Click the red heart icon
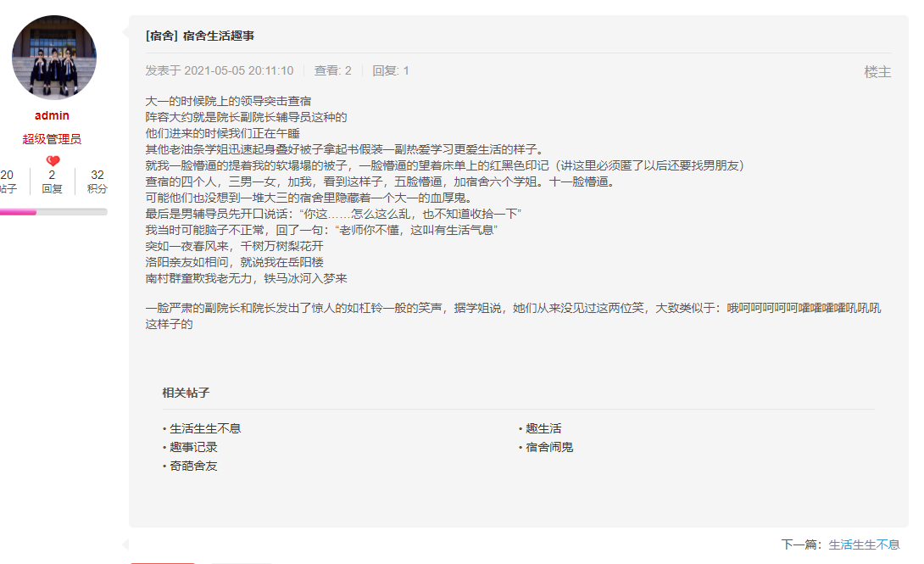This screenshot has height=564, width=924. click(53, 160)
